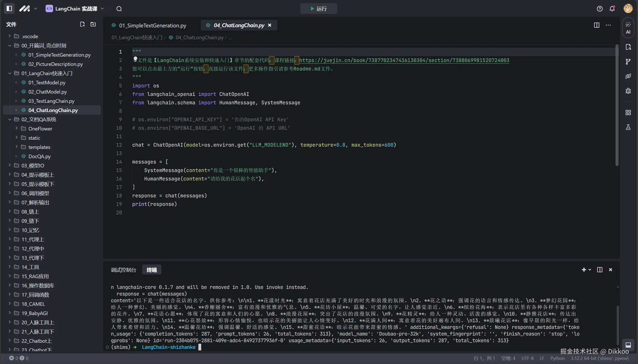Click the editor vertical scrollbar
The width and height of the screenshot is (638, 364).
coord(617,105)
